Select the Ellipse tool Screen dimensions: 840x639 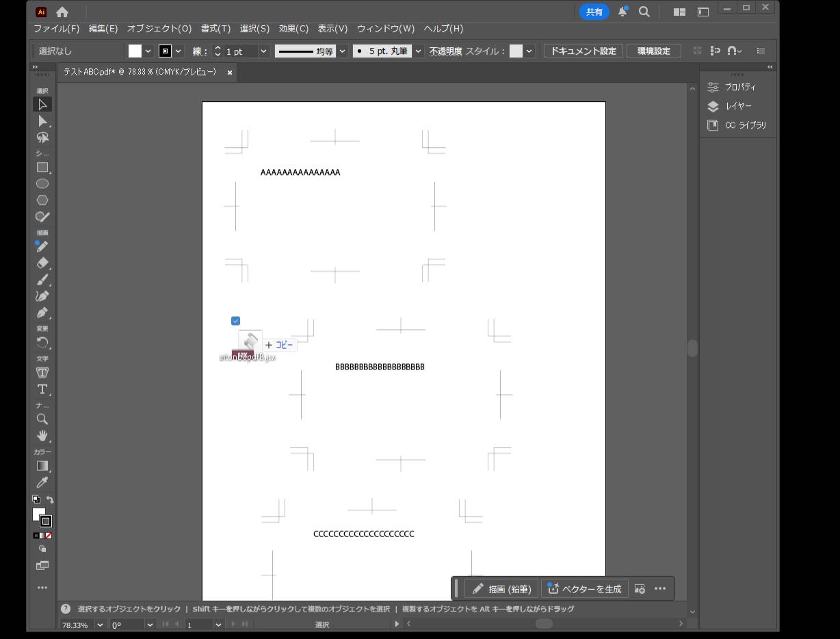pyautogui.click(x=42, y=184)
